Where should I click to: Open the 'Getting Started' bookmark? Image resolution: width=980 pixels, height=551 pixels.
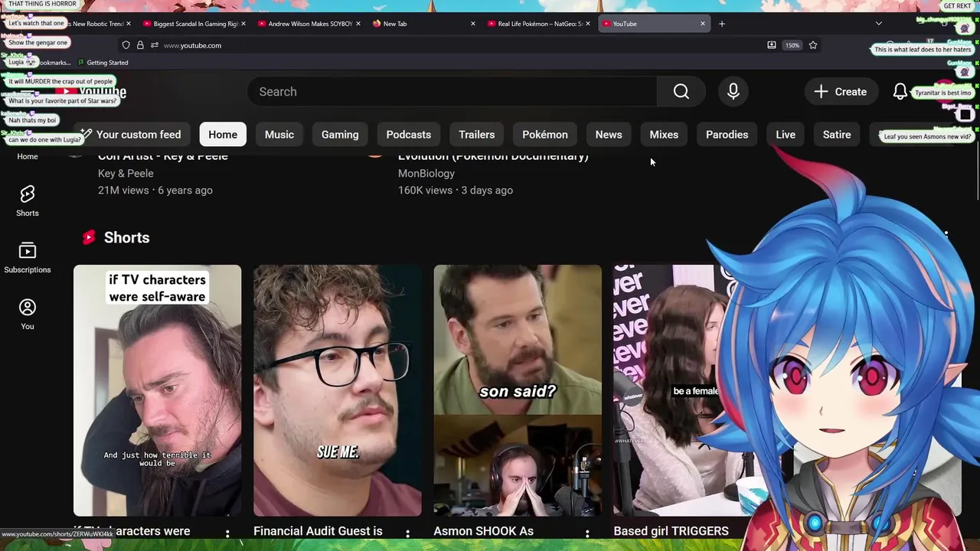[x=103, y=63]
